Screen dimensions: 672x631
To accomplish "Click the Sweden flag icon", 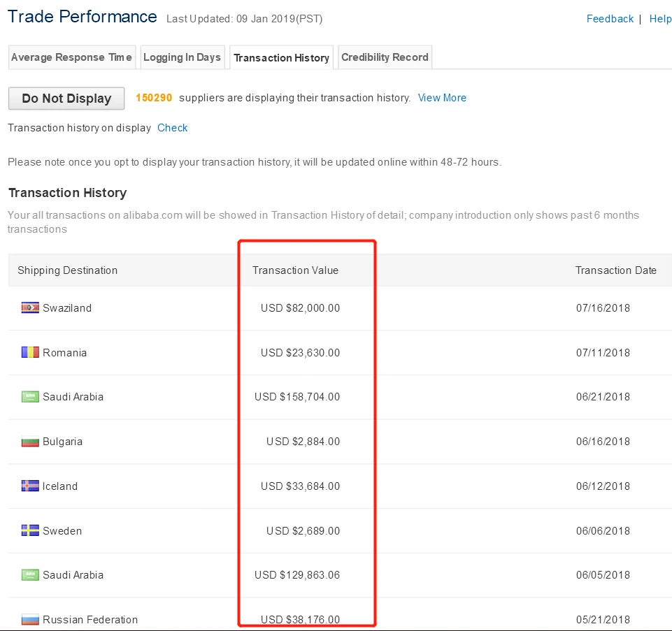I will 30,530.
